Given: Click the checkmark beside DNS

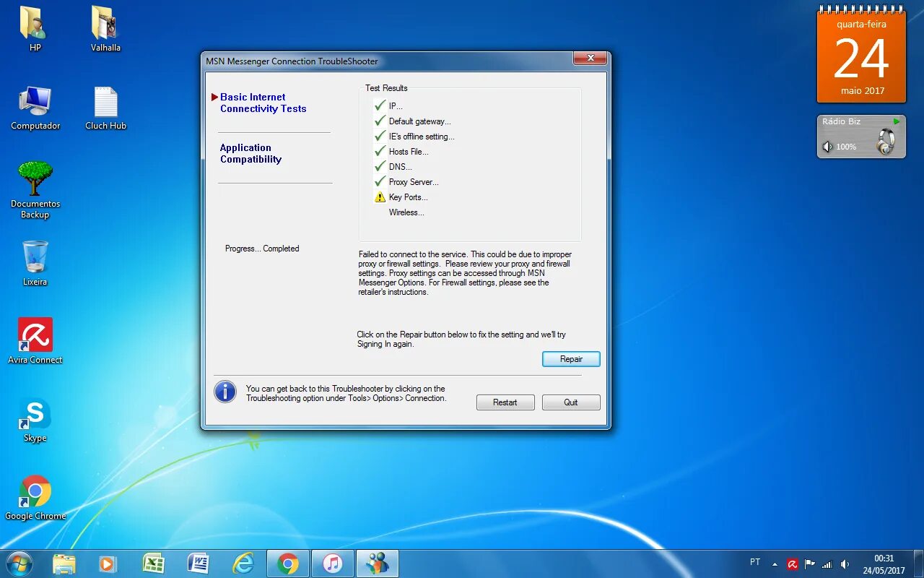Looking at the screenshot, I should 380,166.
